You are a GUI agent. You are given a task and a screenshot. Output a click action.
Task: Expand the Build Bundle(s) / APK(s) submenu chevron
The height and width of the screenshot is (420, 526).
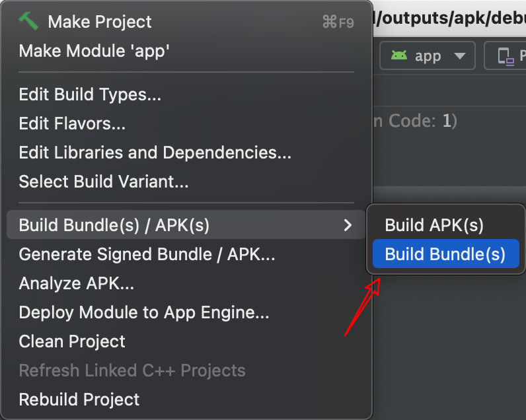coord(348,226)
